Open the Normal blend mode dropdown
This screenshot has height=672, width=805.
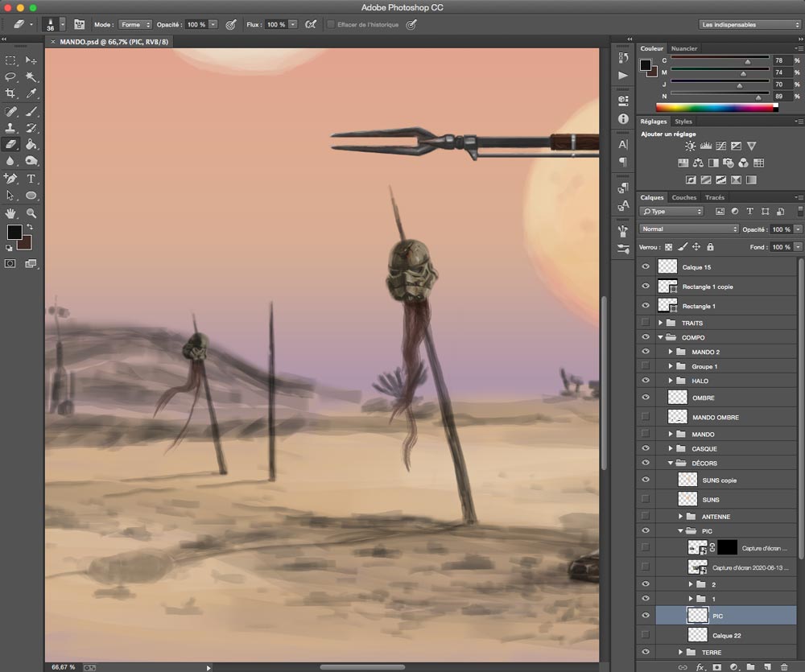(689, 229)
